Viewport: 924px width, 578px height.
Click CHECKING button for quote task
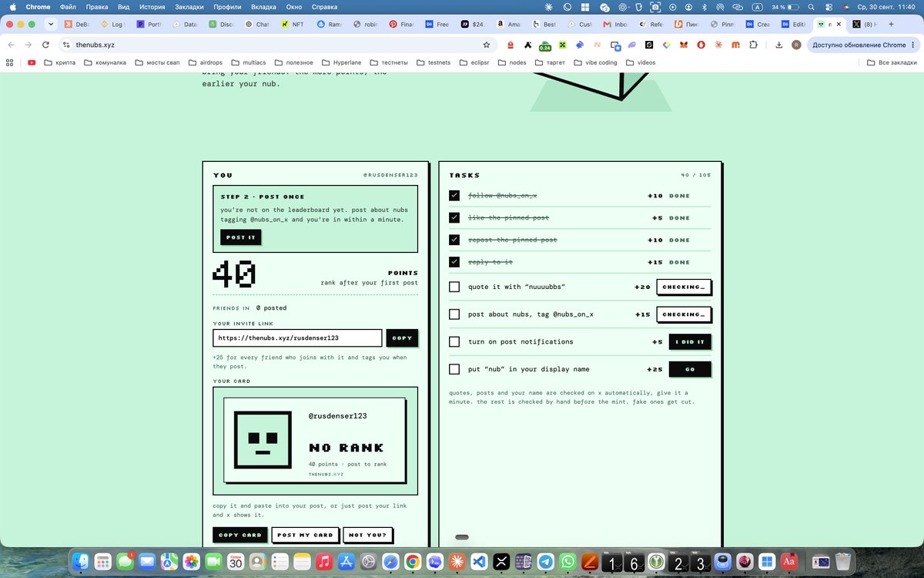684,287
